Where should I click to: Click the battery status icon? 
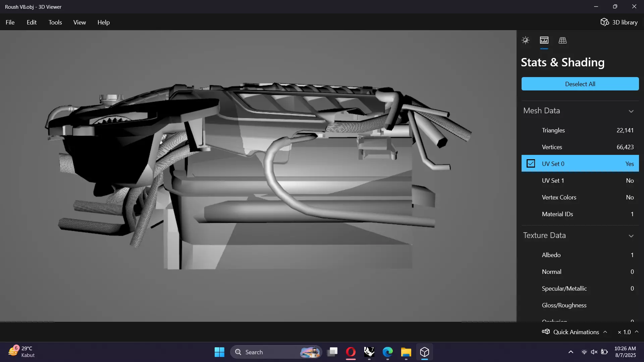(x=604, y=352)
